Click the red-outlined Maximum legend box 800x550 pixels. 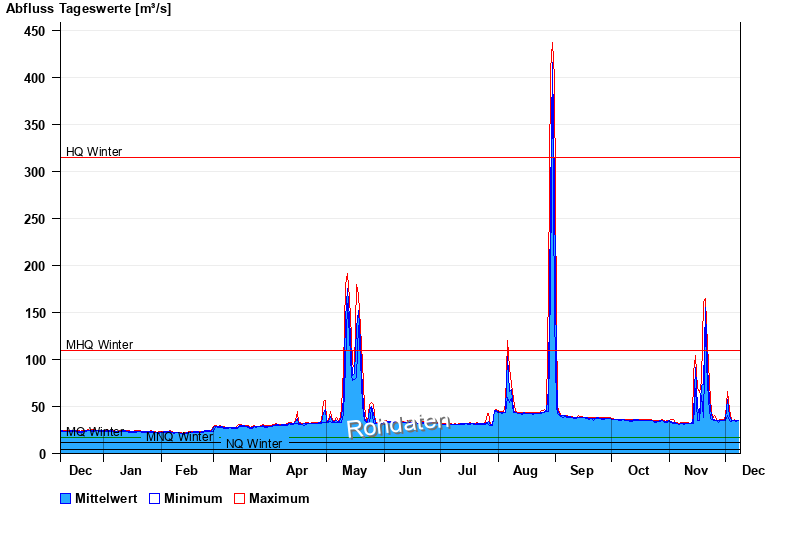point(239,499)
